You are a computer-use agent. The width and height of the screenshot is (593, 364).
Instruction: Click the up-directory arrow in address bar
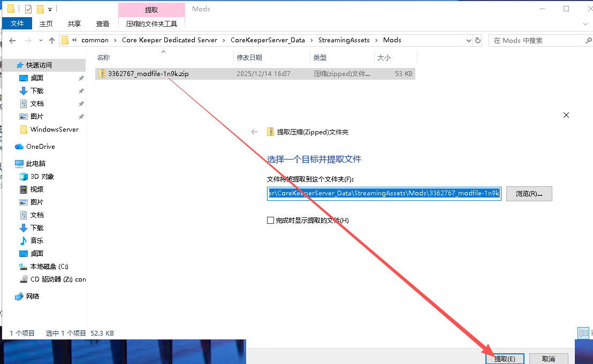coord(52,40)
